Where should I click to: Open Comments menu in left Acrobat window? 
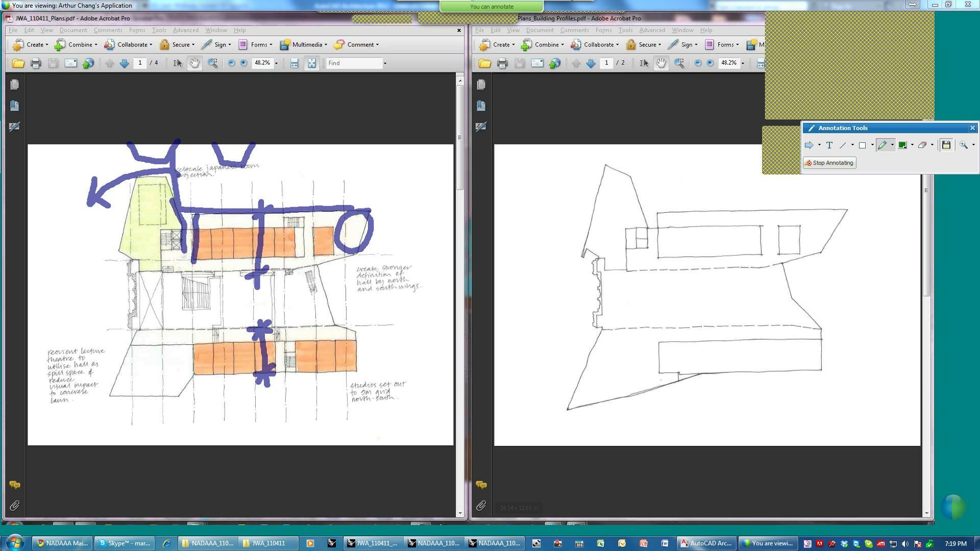tap(108, 31)
